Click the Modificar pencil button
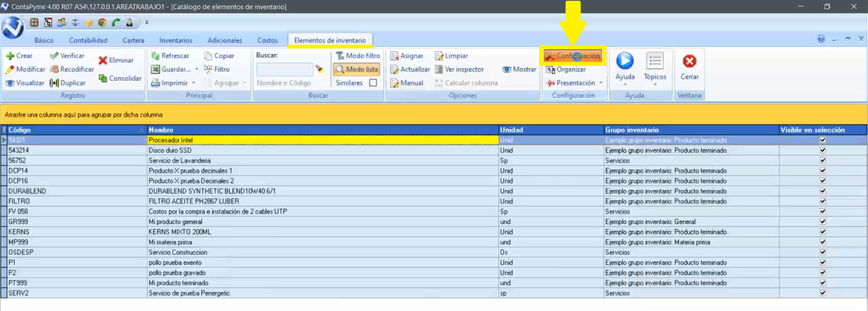Screen dimensions: 868x311 pyautogui.click(x=26, y=70)
